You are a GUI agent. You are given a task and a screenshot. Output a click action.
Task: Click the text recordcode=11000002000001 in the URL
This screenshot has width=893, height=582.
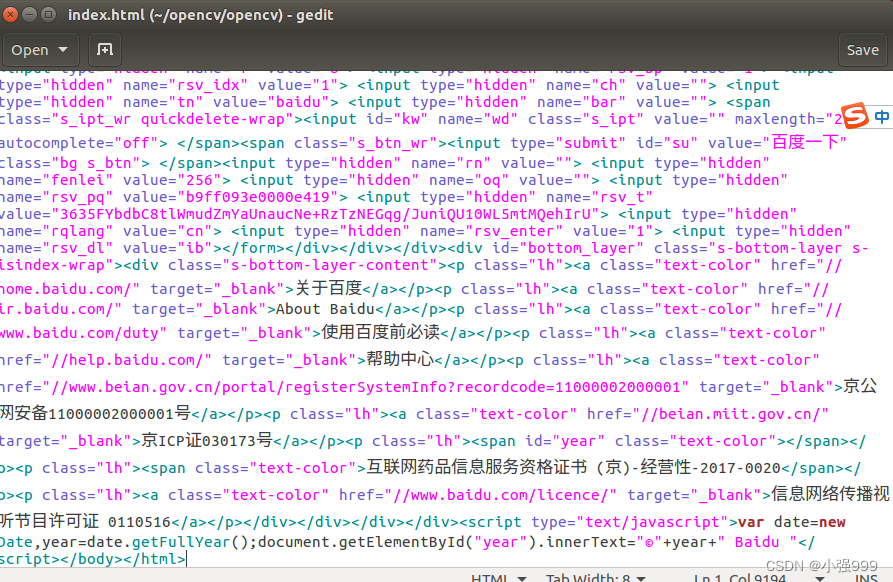tap(568, 387)
